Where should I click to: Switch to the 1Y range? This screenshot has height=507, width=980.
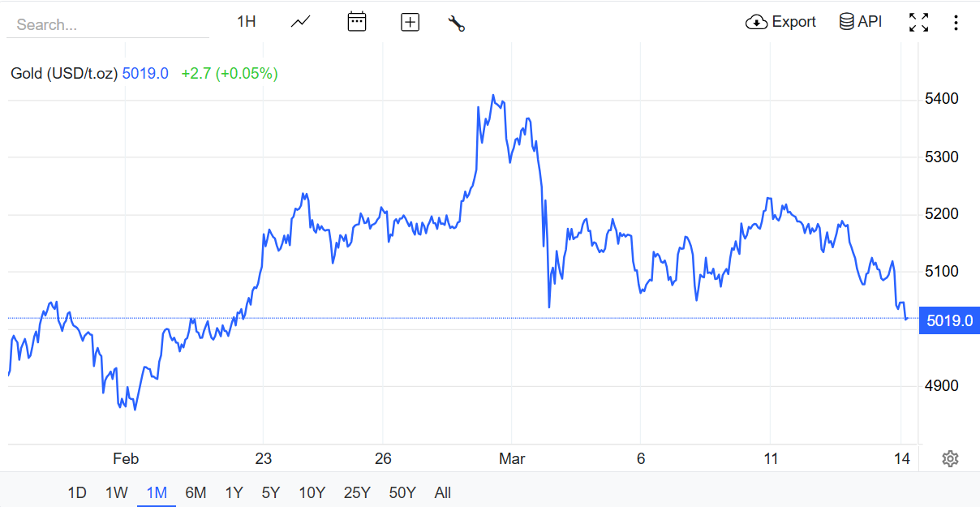pos(234,492)
